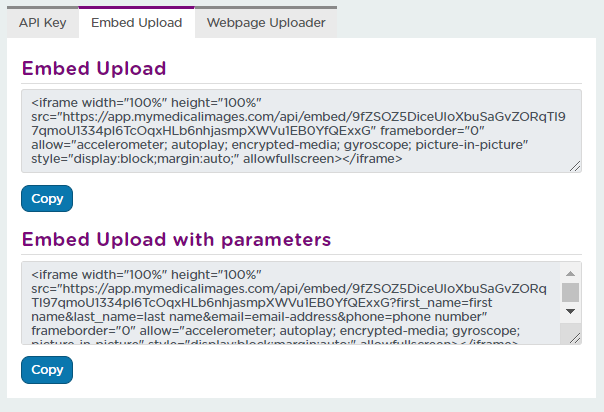Click the resize grip of first code box
604x412 pixels.
click(x=575, y=166)
